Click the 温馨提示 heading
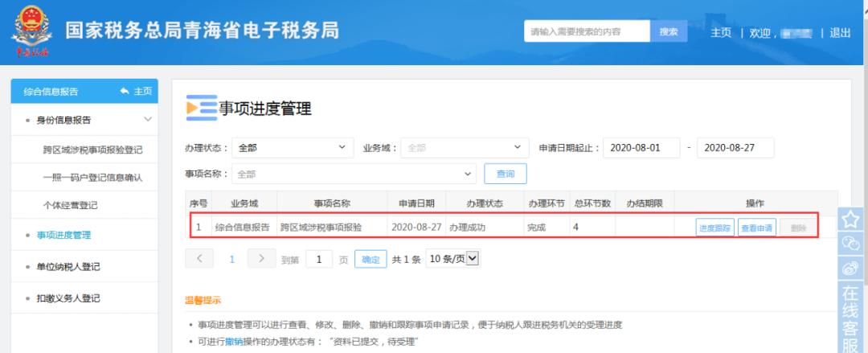The image size is (868, 353). point(203,301)
